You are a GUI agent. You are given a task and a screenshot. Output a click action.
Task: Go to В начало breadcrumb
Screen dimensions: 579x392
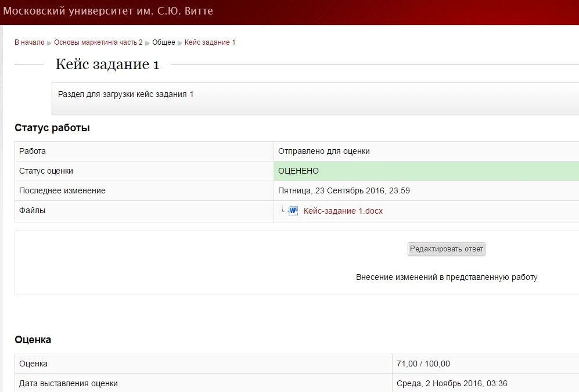30,42
